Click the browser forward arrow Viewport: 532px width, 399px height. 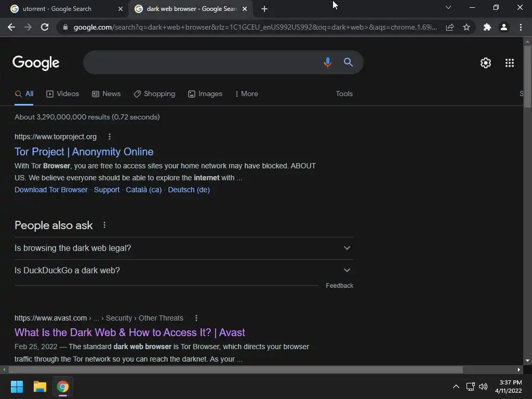(28, 27)
